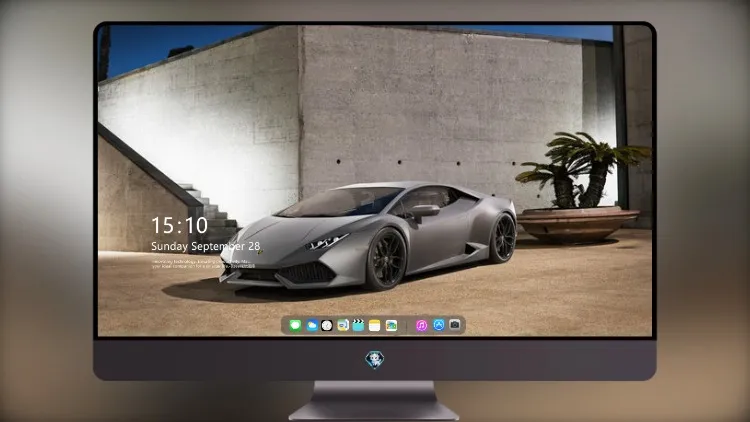This screenshot has height=422, width=750.
Task: Open the Weather app in dock
Action: click(312, 325)
